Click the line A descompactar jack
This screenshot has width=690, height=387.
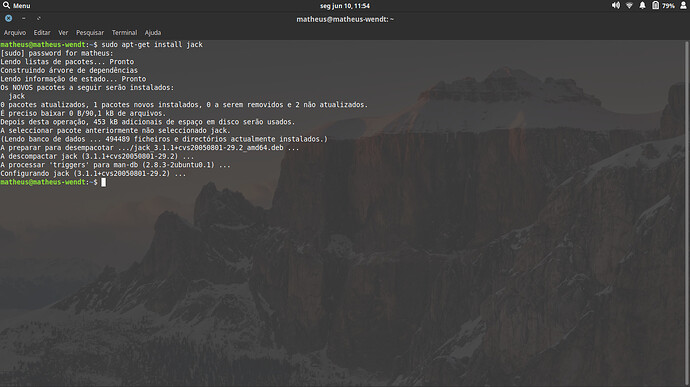[x=97, y=156]
